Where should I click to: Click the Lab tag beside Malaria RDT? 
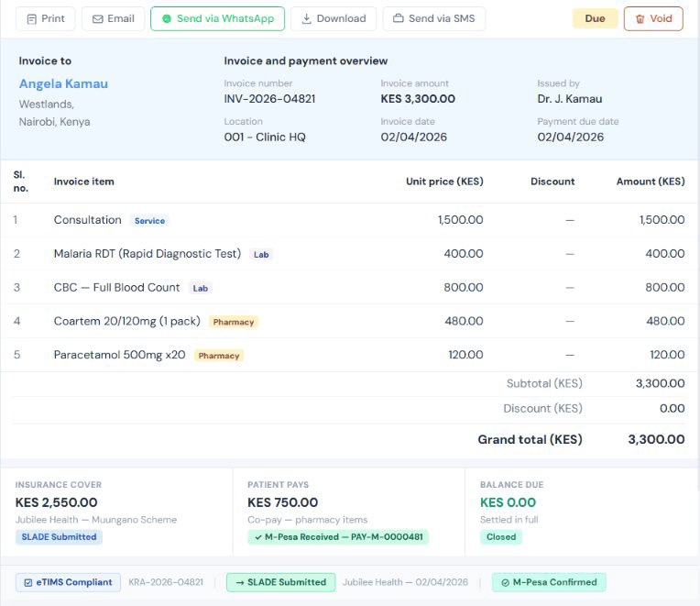261,255
